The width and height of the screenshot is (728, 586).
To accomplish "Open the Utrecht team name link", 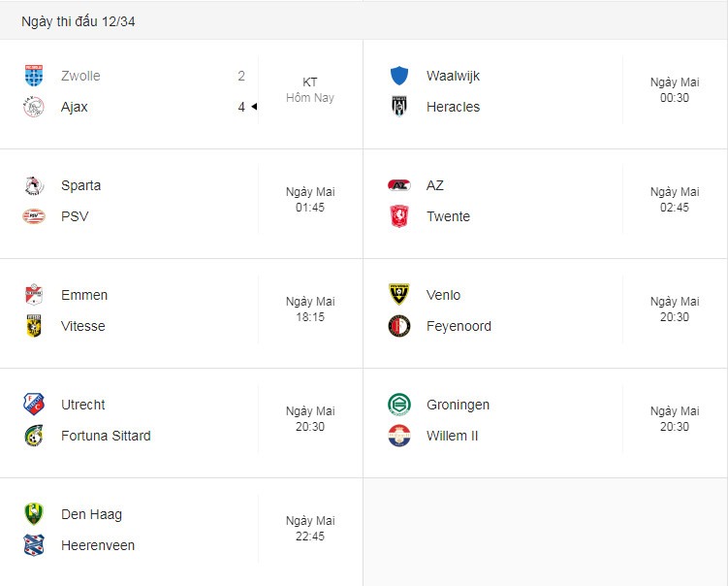I will coord(82,405).
